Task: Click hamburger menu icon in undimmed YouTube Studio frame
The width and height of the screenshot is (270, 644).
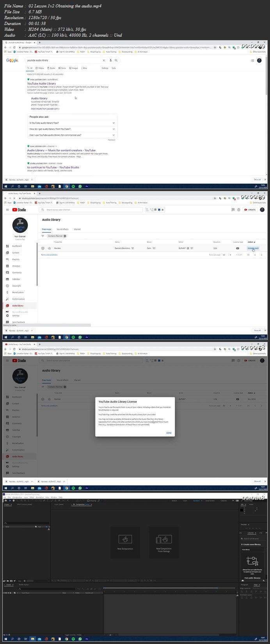Action: tap(7, 210)
